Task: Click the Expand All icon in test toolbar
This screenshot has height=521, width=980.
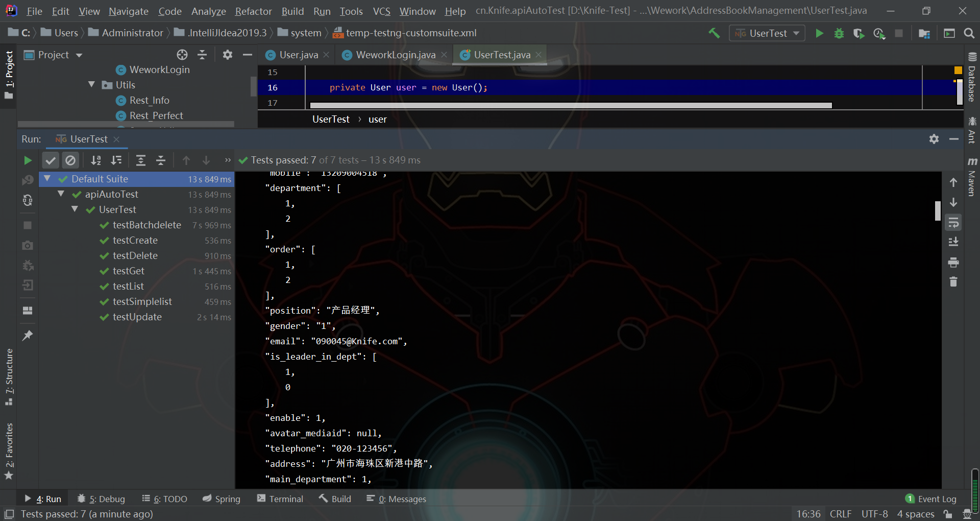Action: 141,160
